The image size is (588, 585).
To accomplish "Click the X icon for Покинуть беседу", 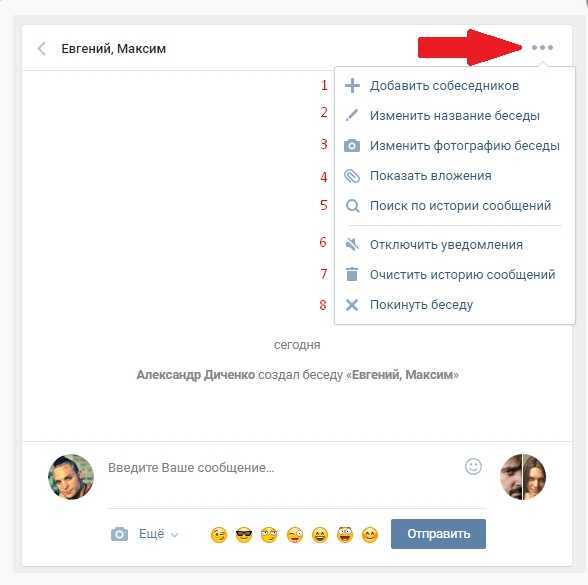I will [352, 304].
